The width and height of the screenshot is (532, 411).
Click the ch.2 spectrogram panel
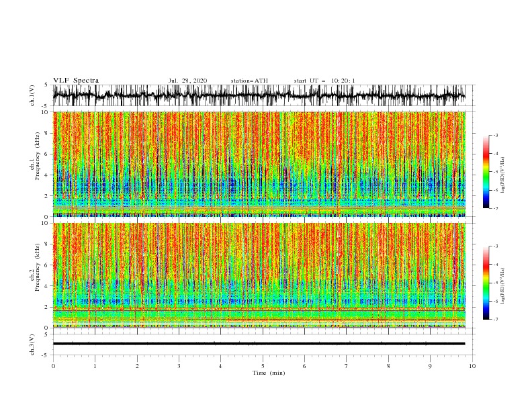coord(259,275)
